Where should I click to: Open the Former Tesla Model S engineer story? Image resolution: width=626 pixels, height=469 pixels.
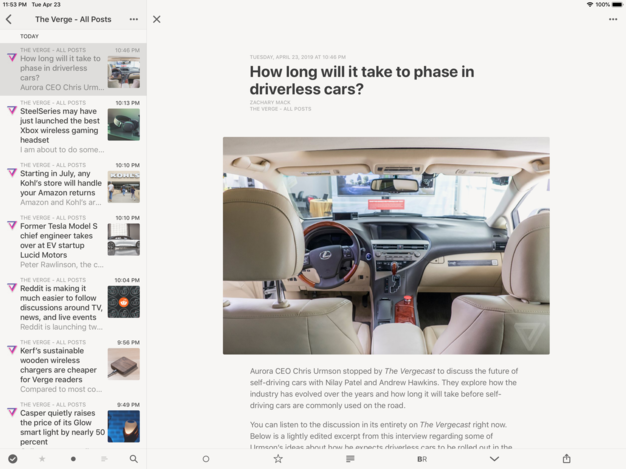[73, 243]
